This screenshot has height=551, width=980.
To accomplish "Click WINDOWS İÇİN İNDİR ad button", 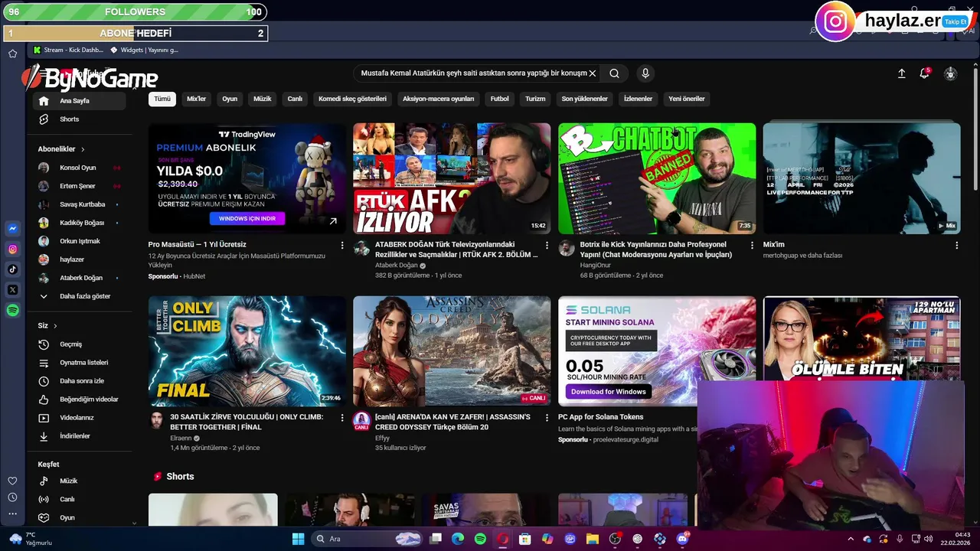I will (247, 218).
